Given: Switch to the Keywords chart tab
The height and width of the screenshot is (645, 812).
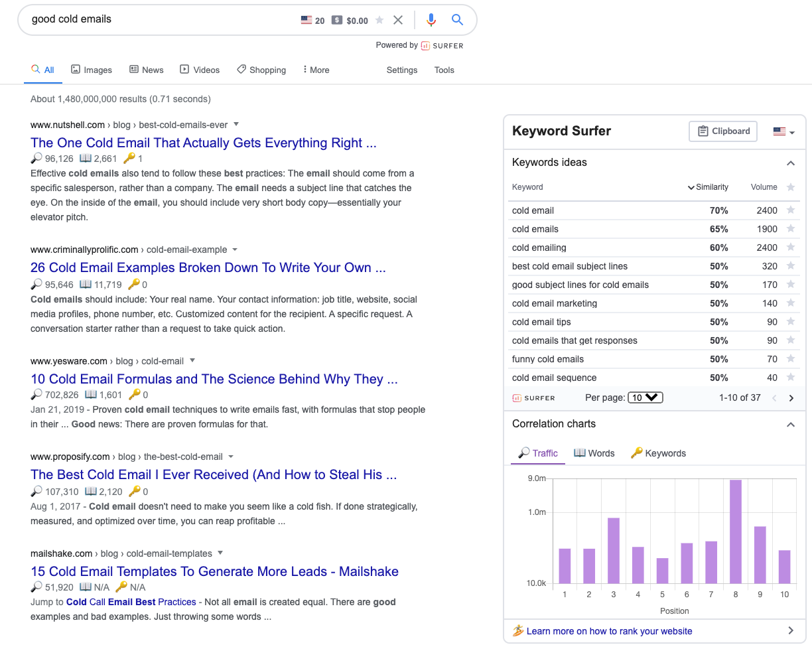Looking at the screenshot, I should pos(658,453).
